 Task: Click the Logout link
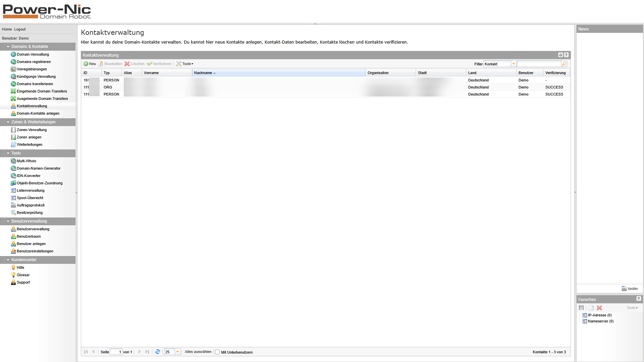(20, 29)
